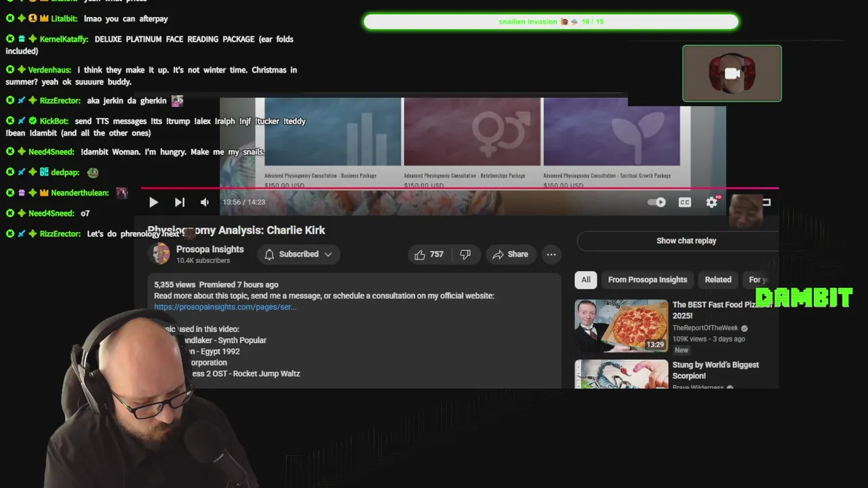Click username Litalbit in chat

[64, 19]
